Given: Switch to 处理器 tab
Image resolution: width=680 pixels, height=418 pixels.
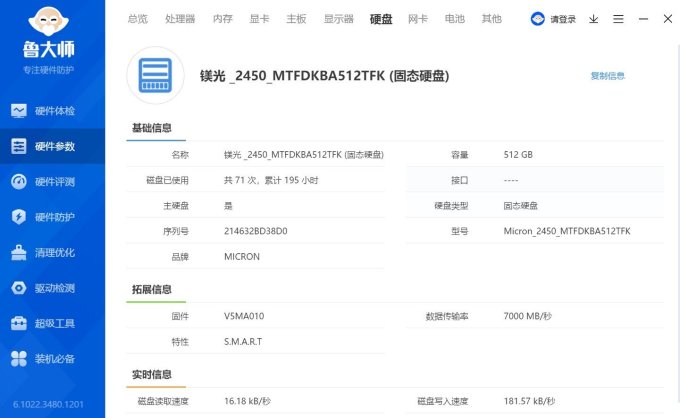Looking at the screenshot, I should click(x=180, y=19).
